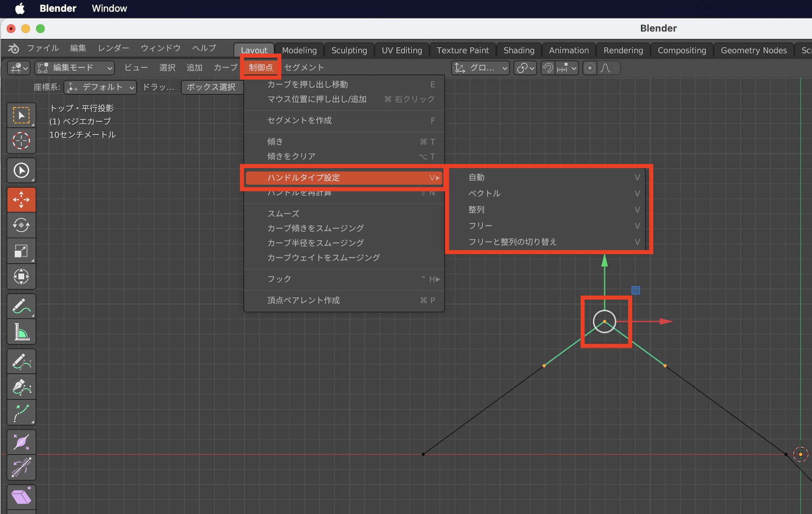Click the ボックス選択 button
The width and height of the screenshot is (812, 514).
[211, 87]
